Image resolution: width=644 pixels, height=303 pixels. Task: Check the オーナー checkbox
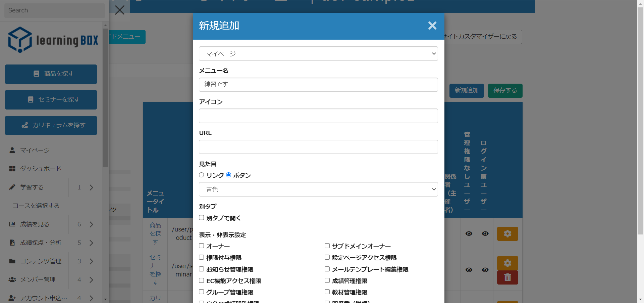[x=202, y=246]
